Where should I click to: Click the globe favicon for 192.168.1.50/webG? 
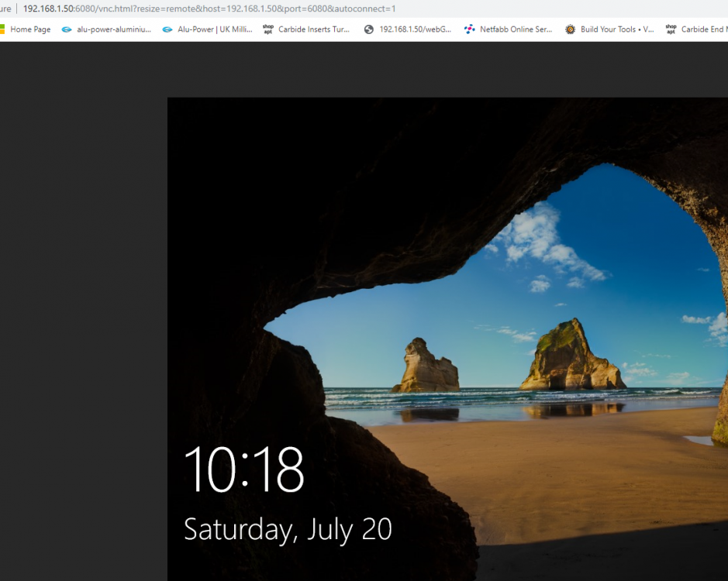pos(368,29)
